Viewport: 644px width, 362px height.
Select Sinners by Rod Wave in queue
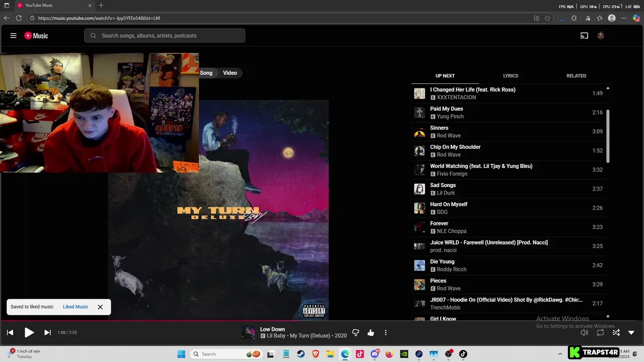point(508,132)
